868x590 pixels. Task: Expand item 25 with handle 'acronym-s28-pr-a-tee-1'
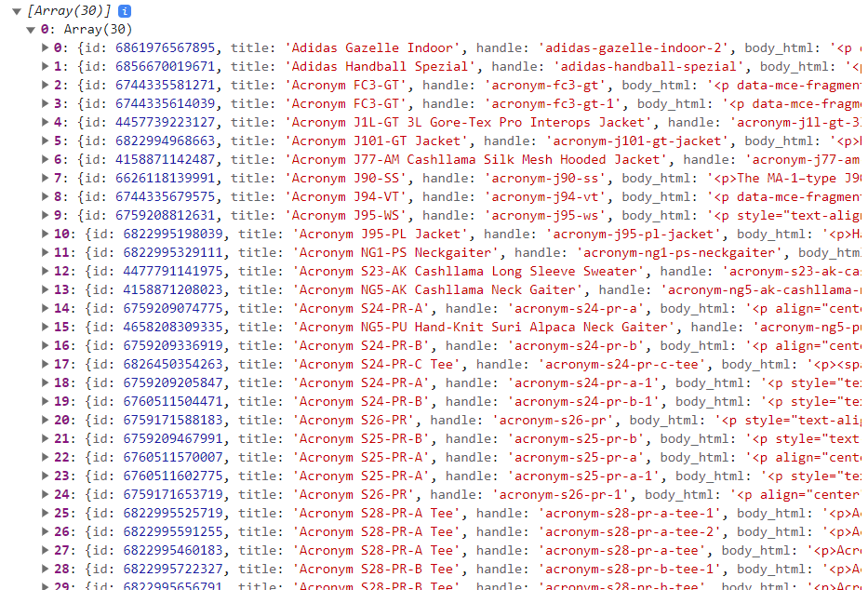click(x=46, y=513)
